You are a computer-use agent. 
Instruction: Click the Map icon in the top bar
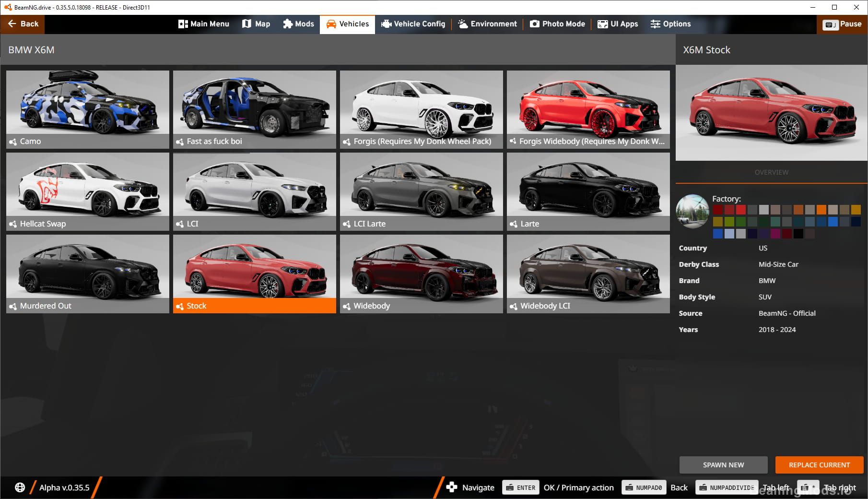(x=246, y=24)
